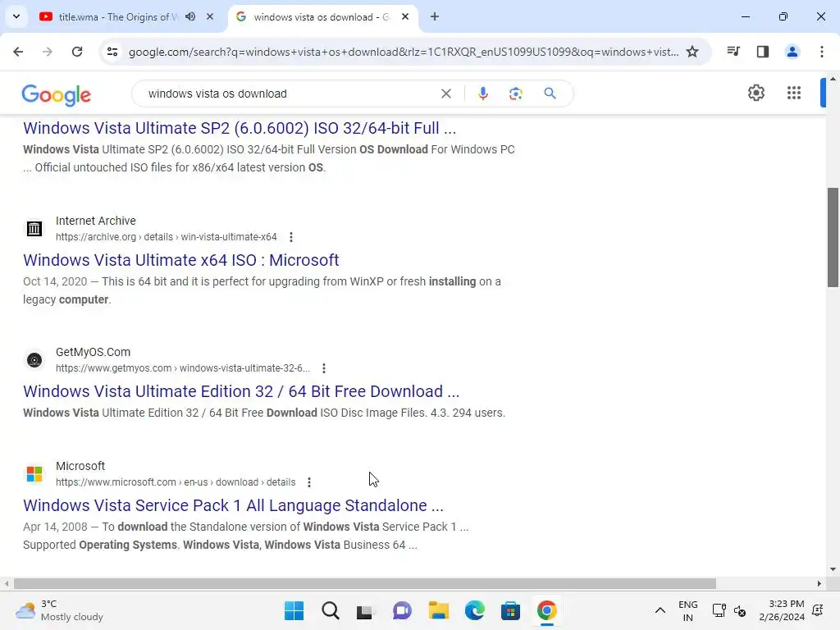Select the windows vista os download tab
This screenshot has width=840, height=630.
(x=322, y=17)
